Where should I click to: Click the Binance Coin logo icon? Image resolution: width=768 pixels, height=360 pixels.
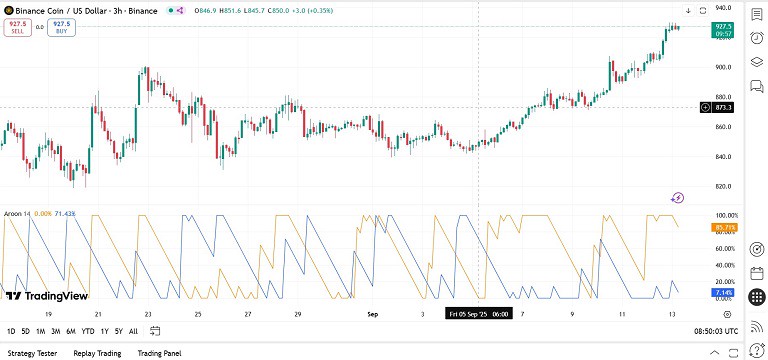[8, 10]
